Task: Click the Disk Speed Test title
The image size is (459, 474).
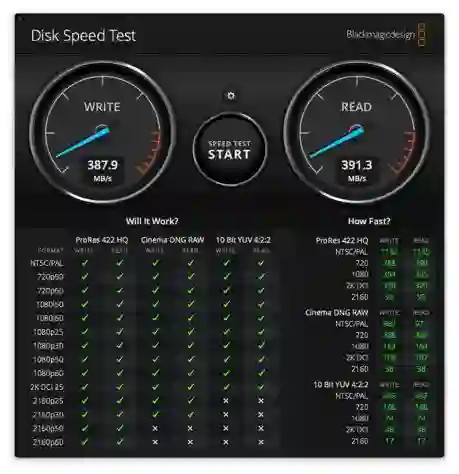Action: click(83, 36)
